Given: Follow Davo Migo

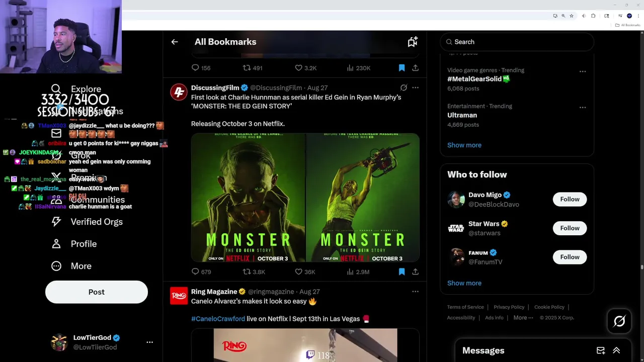Looking at the screenshot, I should [x=570, y=199].
